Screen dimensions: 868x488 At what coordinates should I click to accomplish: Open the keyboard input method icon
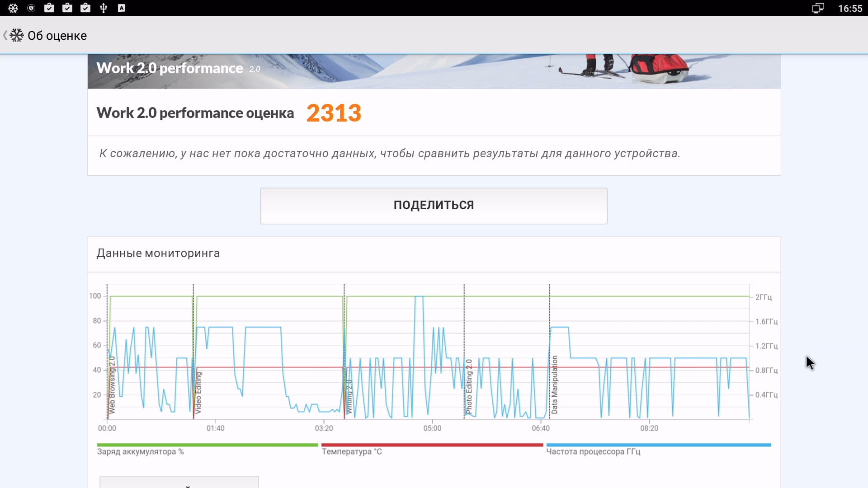click(x=122, y=8)
